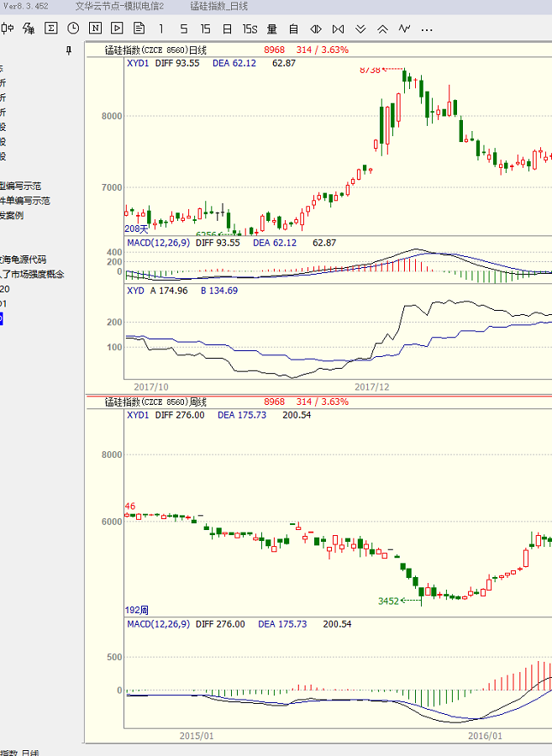Screen dimensions: 552x756
Task: Click the boxed Sigma statistics icon
Action: [51, 29]
